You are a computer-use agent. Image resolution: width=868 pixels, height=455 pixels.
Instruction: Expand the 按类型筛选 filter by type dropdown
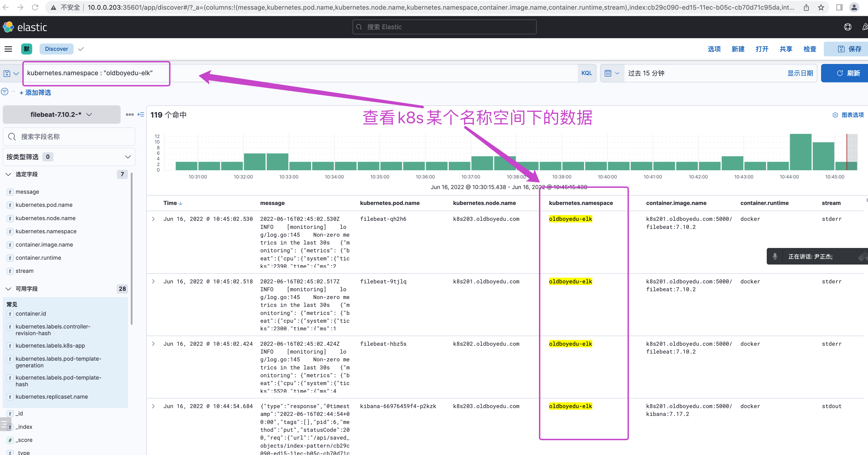point(69,157)
